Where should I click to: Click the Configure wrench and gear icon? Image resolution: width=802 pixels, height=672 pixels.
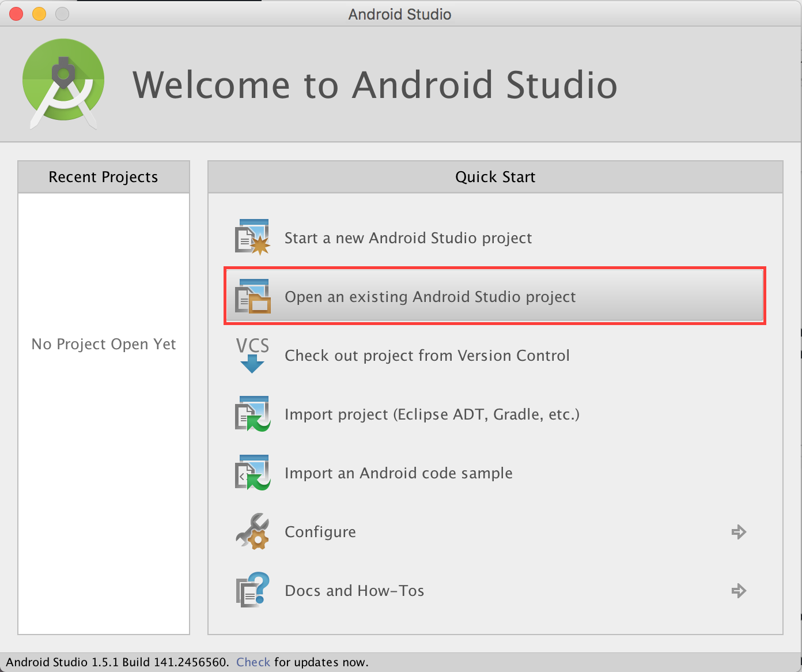pyautogui.click(x=252, y=531)
